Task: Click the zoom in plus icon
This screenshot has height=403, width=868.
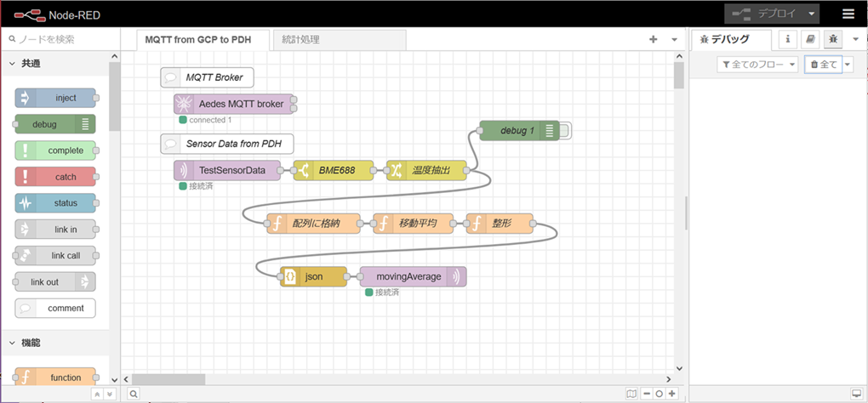Action: click(672, 394)
